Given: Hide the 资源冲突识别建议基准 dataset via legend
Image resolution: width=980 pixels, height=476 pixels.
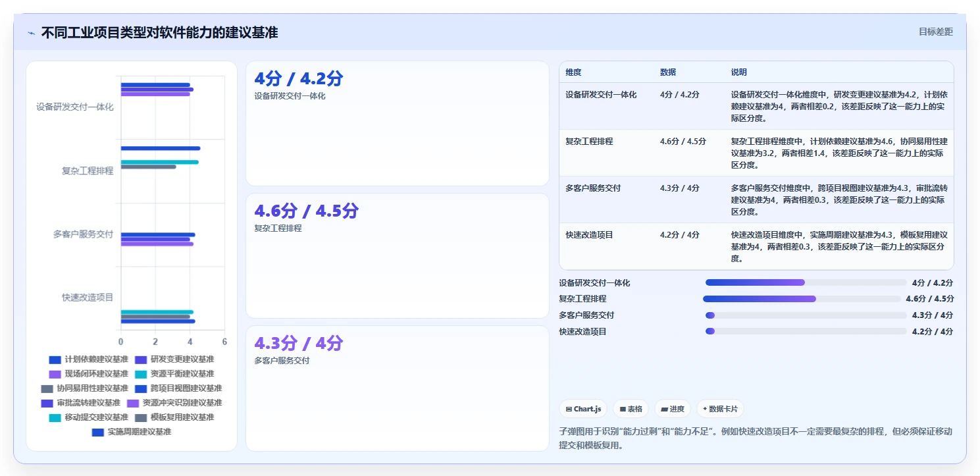Looking at the screenshot, I should (x=174, y=403).
